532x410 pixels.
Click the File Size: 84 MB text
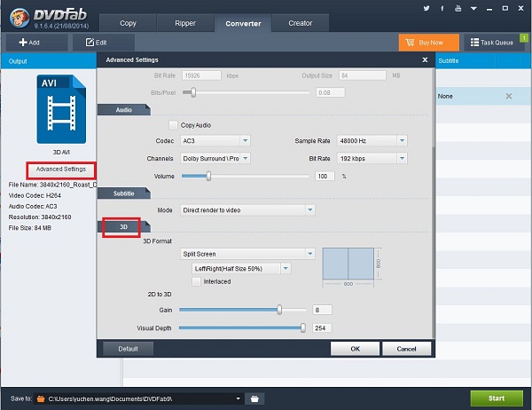(x=30, y=228)
